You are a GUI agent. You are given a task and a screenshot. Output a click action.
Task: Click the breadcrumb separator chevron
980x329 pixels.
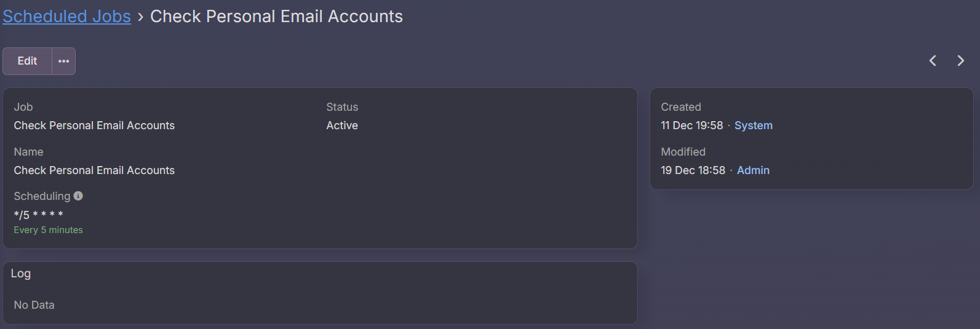tap(140, 17)
